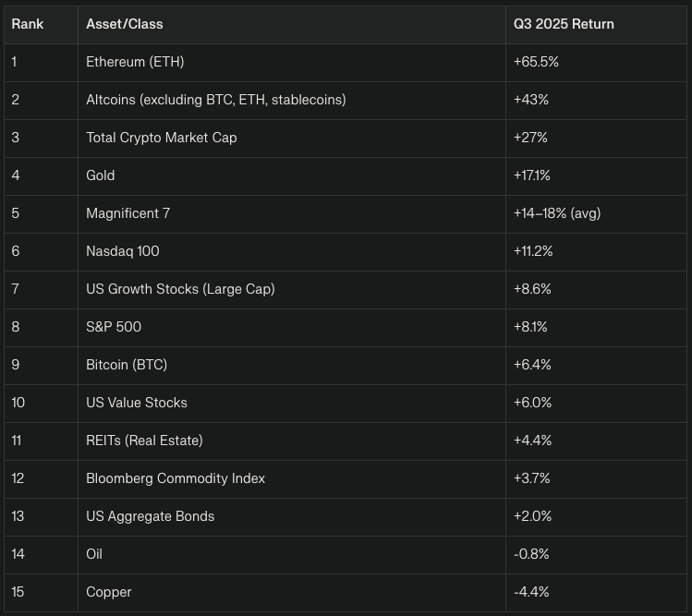Select the Ethereum (ETH) row label
This screenshot has width=692, height=616.
tap(135, 62)
